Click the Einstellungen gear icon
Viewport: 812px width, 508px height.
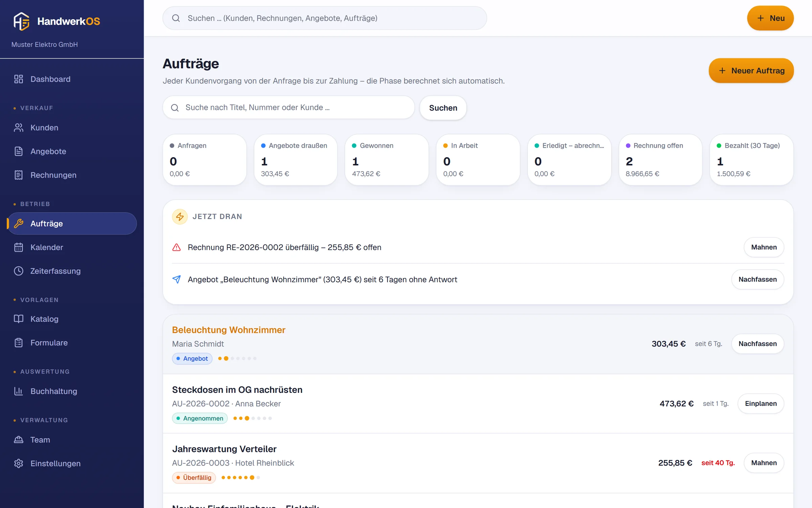pos(19,463)
